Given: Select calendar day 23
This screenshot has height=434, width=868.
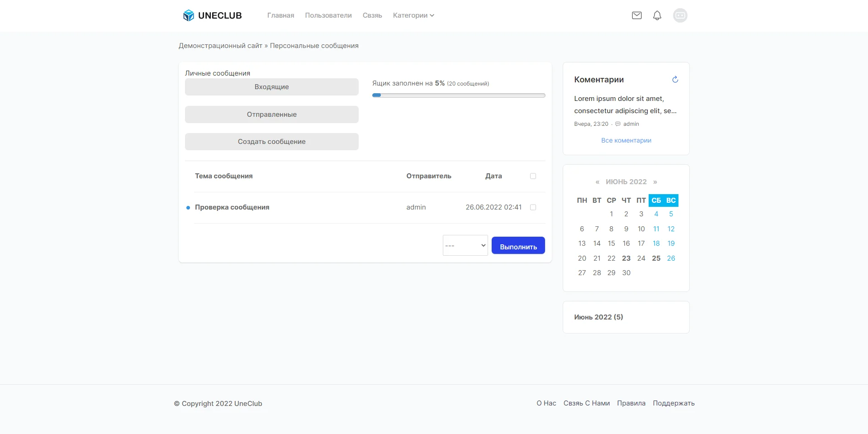Looking at the screenshot, I should [x=626, y=258].
